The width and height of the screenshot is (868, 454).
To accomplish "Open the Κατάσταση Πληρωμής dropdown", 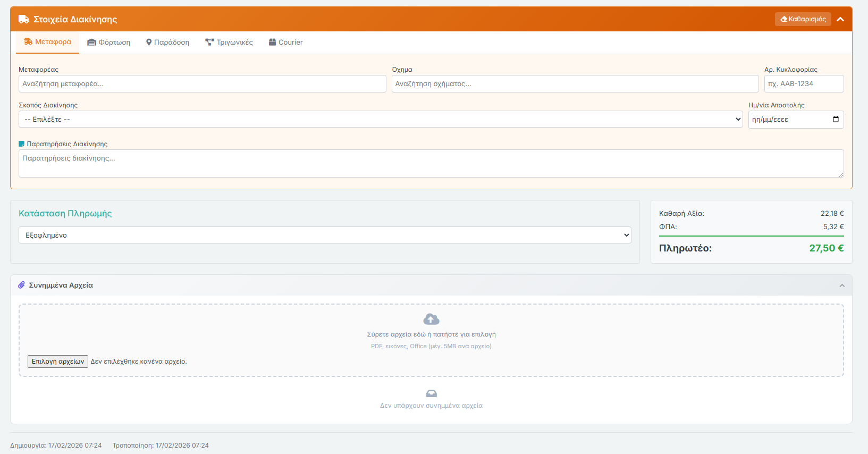I will coord(324,235).
